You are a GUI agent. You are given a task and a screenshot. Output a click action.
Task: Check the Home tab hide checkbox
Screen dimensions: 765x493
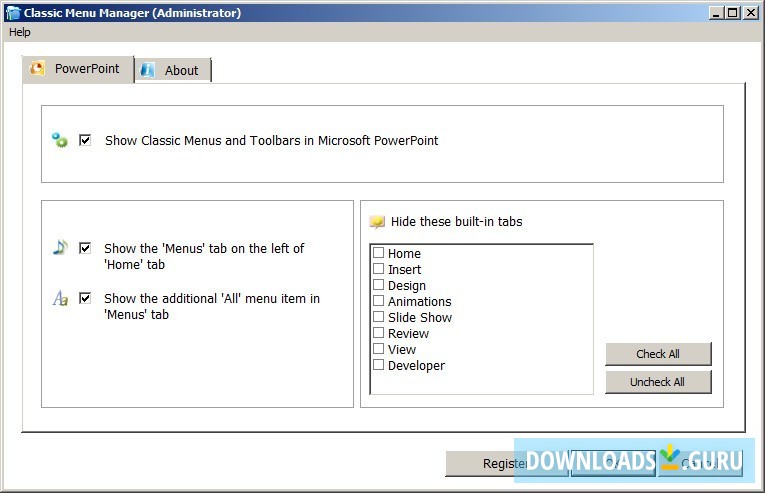click(x=378, y=253)
